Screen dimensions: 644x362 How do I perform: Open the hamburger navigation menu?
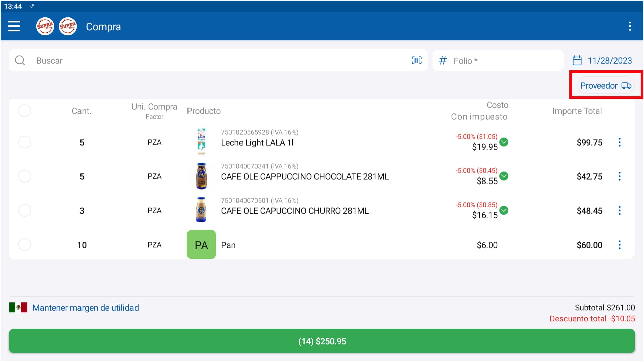click(x=14, y=26)
